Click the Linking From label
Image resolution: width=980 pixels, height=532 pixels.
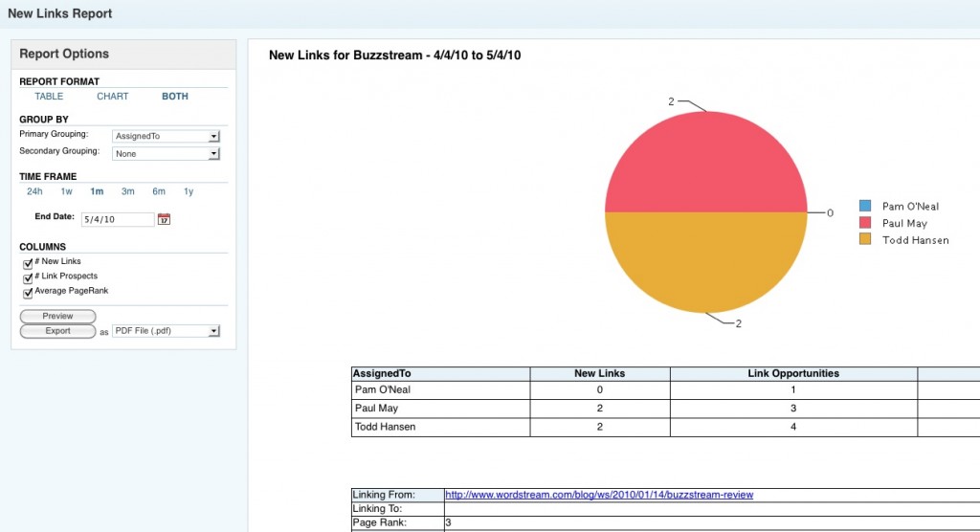click(384, 495)
